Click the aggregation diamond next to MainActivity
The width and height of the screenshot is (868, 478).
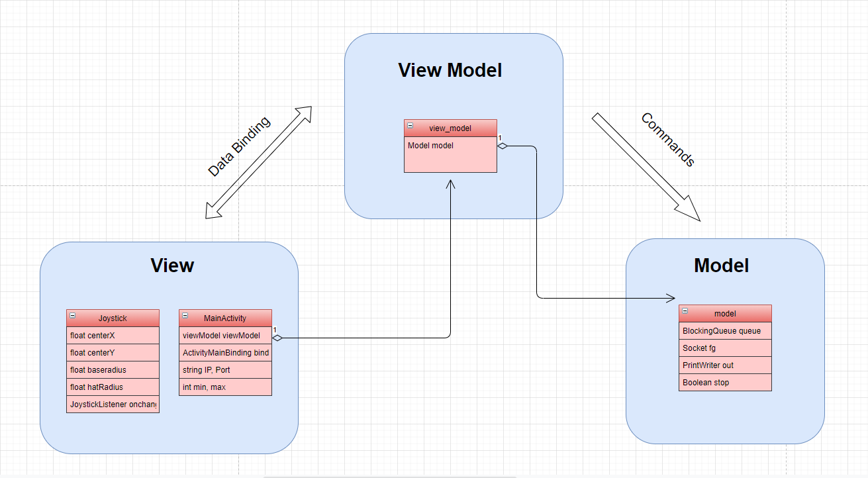(277, 337)
